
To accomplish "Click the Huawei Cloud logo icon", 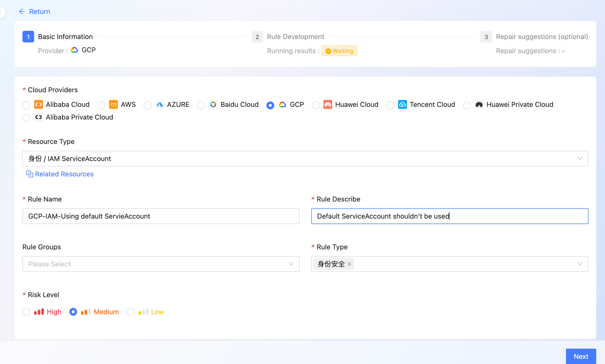I will [x=328, y=104].
